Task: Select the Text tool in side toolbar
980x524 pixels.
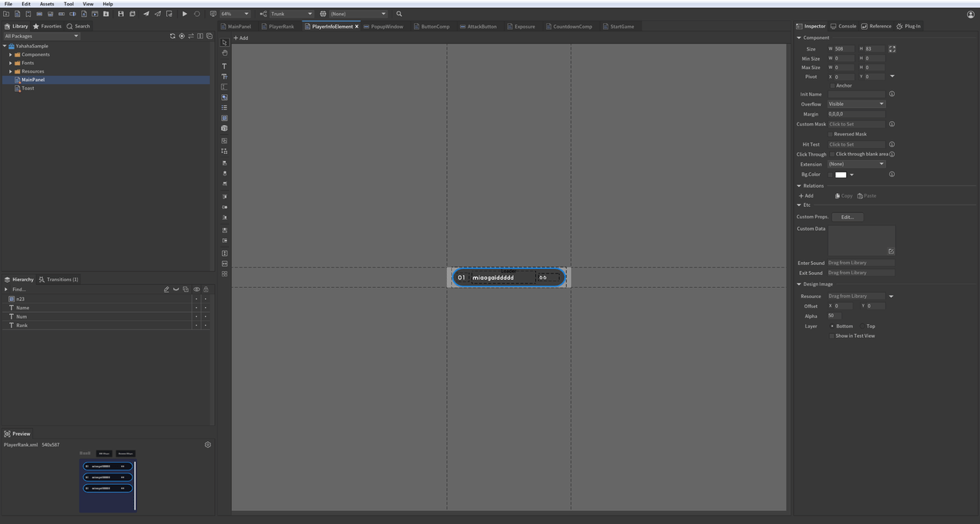Action: tap(224, 66)
